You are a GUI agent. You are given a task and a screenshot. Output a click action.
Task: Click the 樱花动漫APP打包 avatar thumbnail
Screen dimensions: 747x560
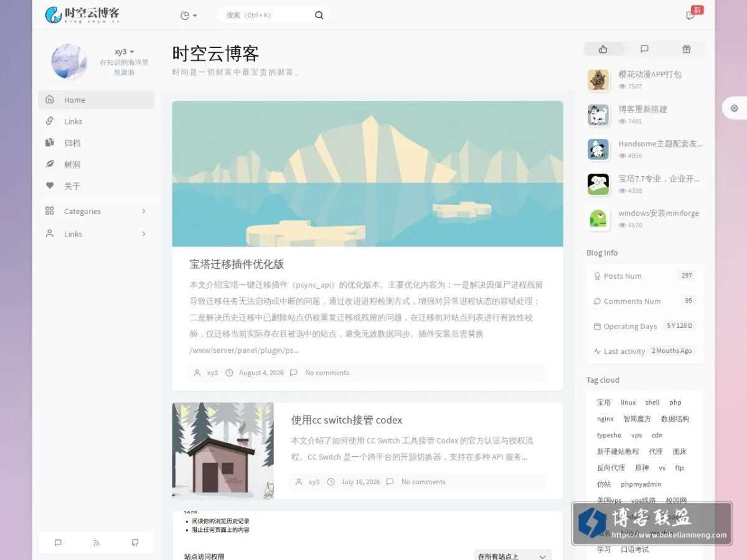point(598,80)
